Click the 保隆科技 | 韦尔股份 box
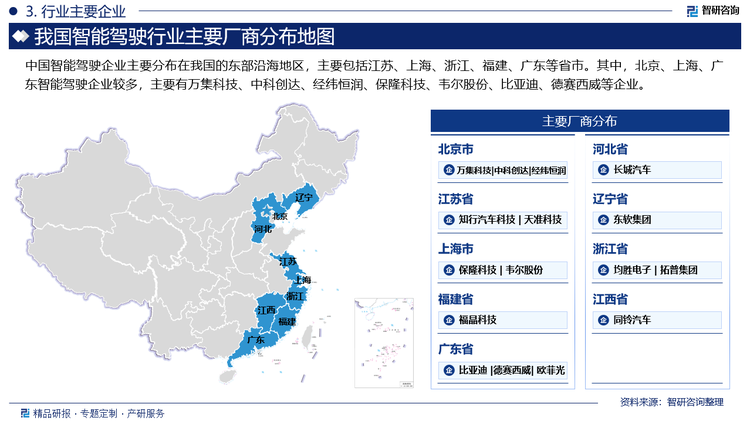Image resolution: width=750 pixels, height=421 pixels. click(x=503, y=270)
